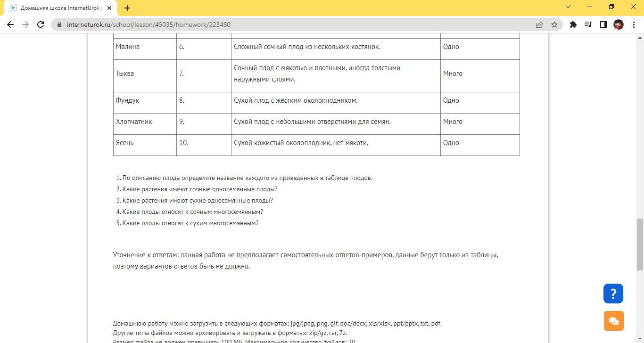Go forward to the next page
This screenshot has height=343, width=644.
tap(25, 24)
